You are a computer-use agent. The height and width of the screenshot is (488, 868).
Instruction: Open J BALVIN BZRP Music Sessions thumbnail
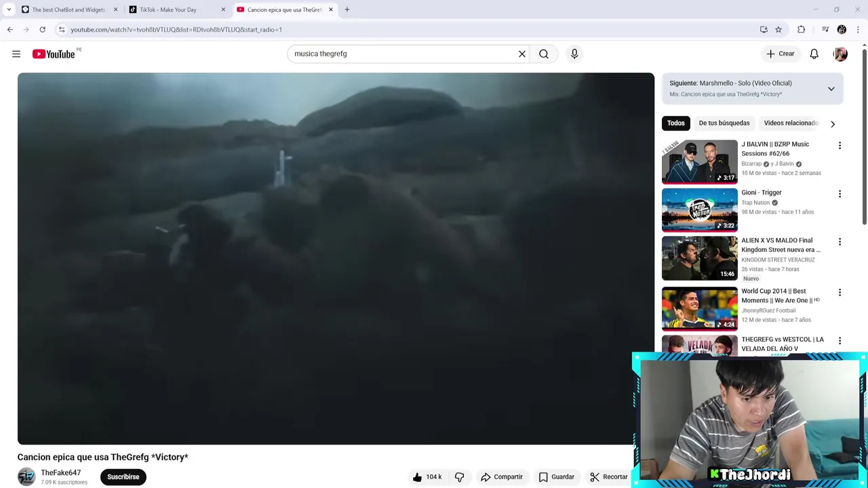(699, 161)
